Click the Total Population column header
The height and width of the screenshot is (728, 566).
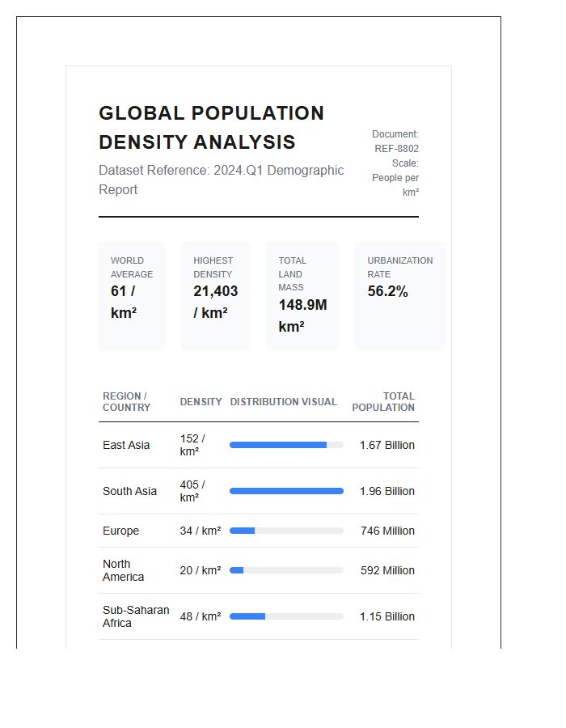(383, 401)
